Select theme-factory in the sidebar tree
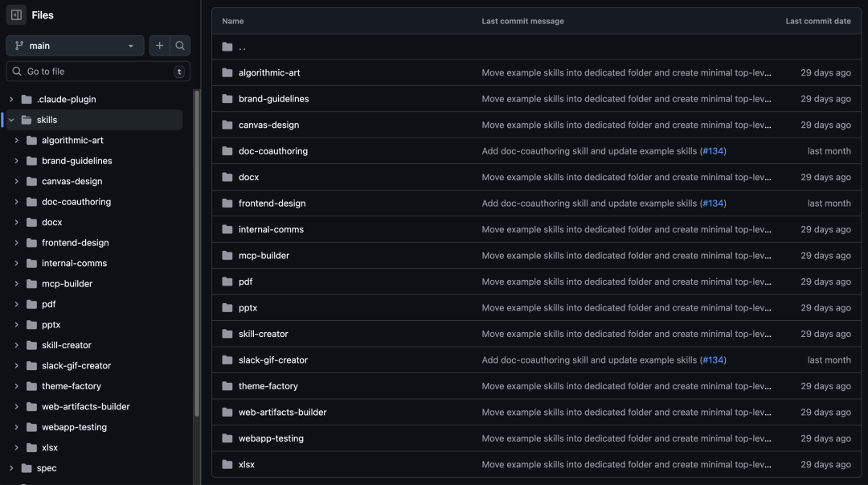The height and width of the screenshot is (485, 868). click(x=72, y=386)
